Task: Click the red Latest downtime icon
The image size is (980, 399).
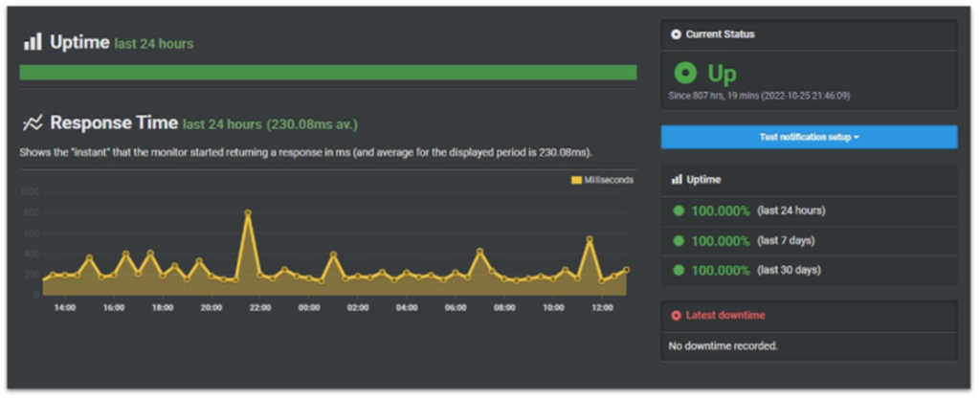Action: pyautogui.click(x=677, y=315)
